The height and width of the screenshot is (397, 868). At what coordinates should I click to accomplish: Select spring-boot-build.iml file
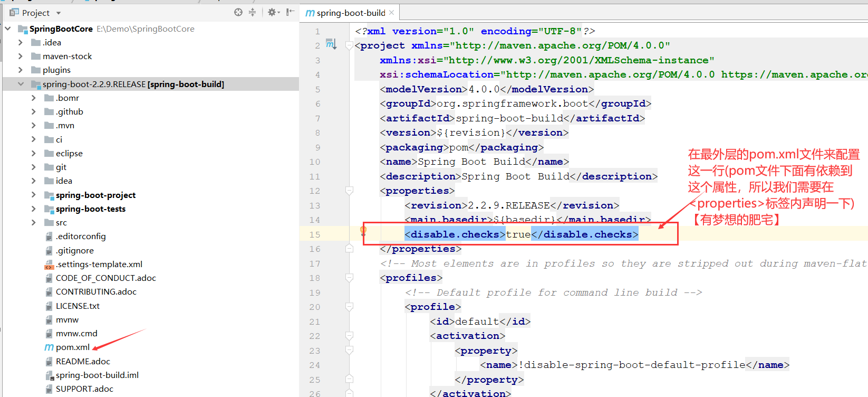pyautogui.click(x=97, y=375)
